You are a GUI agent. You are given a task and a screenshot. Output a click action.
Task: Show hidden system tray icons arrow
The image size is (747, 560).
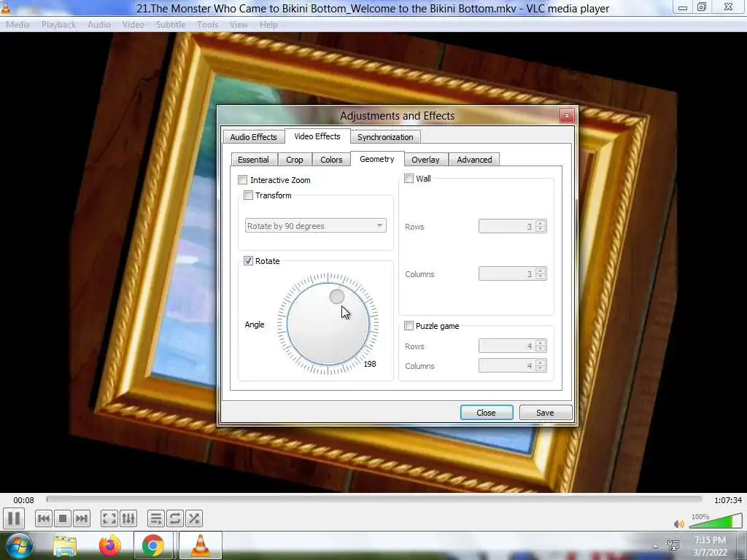[x=656, y=545]
